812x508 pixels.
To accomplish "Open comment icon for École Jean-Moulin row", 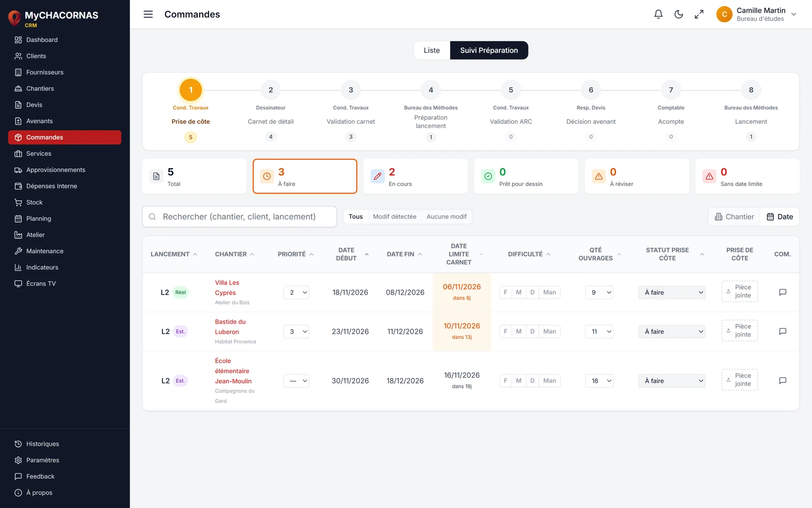I will pyautogui.click(x=783, y=380).
